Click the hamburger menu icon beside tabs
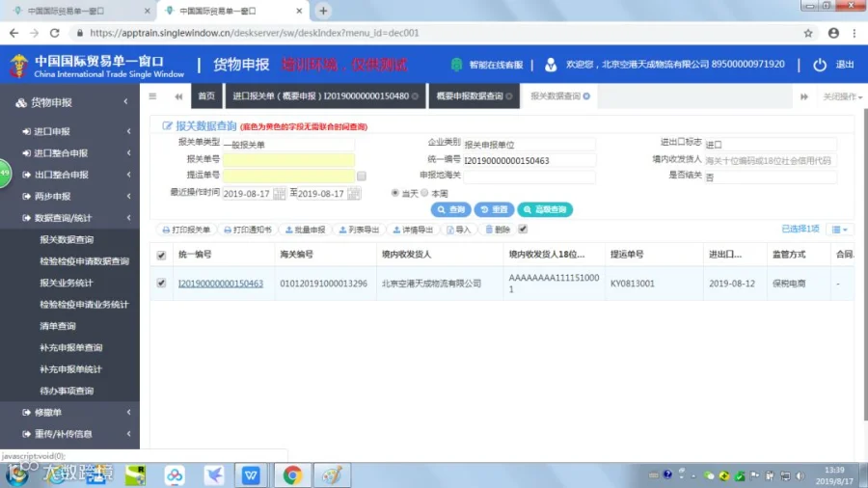This screenshot has height=488, width=868. pyautogui.click(x=152, y=96)
